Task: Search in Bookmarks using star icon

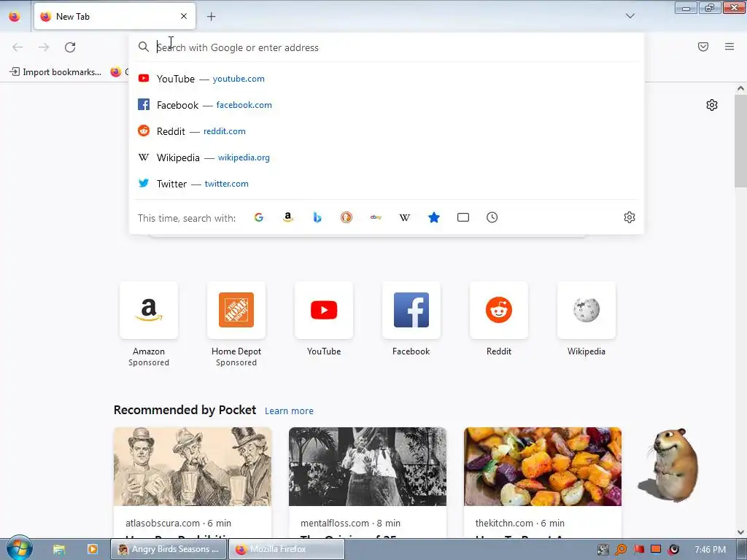Action: (x=433, y=217)
